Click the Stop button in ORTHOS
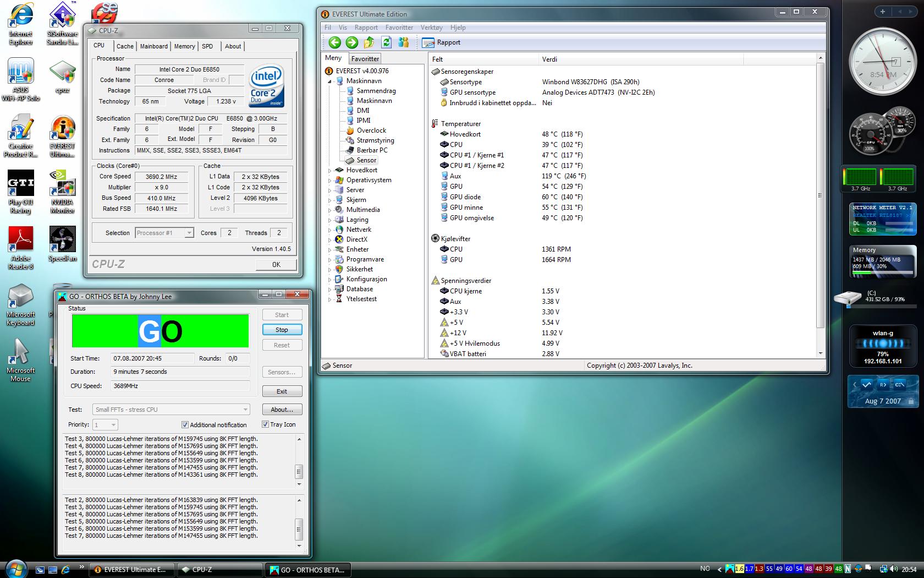This screenshot has width=924, height=578. (282, 330)
